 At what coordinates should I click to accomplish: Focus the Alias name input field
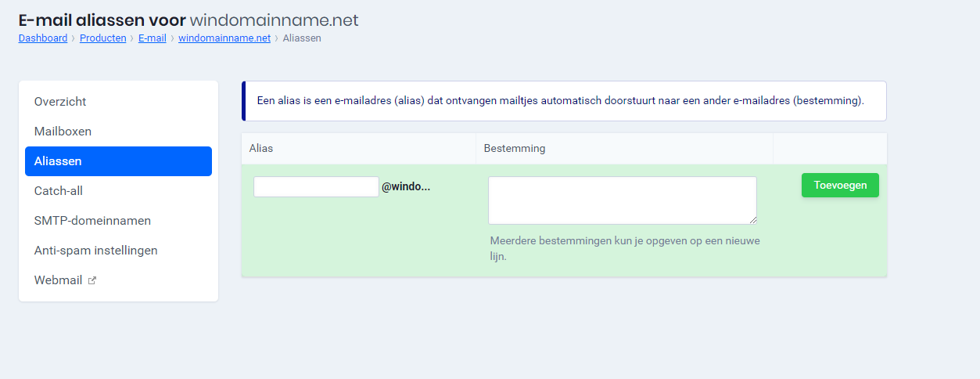(x=316, y=186)
